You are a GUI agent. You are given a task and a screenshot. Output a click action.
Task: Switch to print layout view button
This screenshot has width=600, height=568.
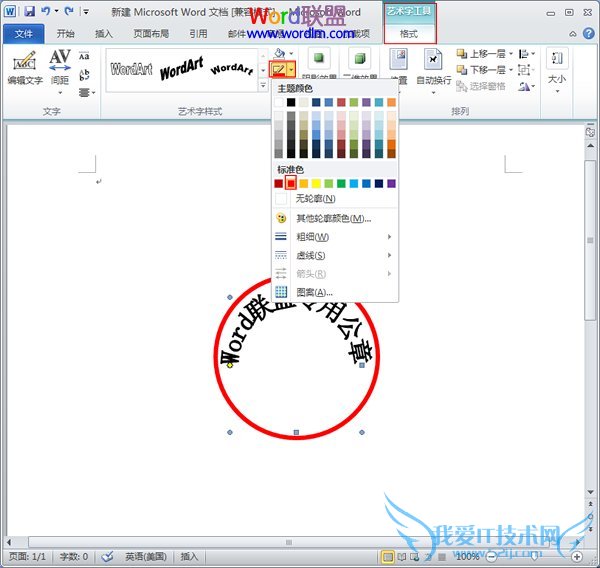pos(387,556)
